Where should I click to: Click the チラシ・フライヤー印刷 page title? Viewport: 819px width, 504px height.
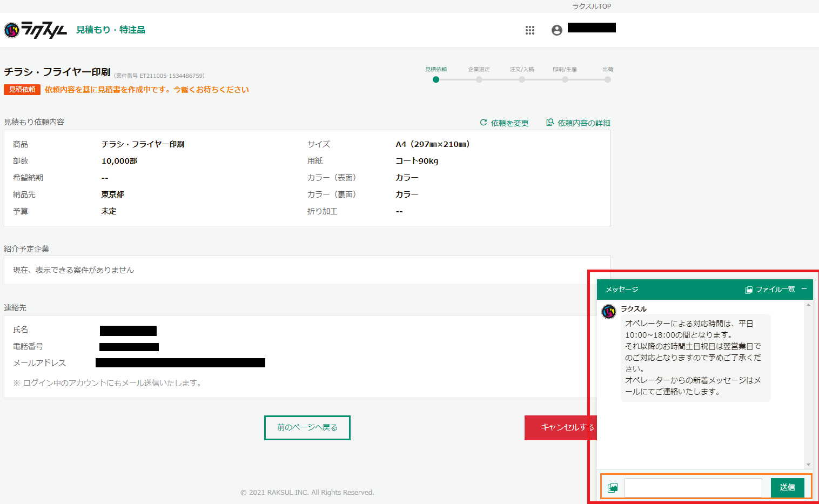[x=57, y=72]
